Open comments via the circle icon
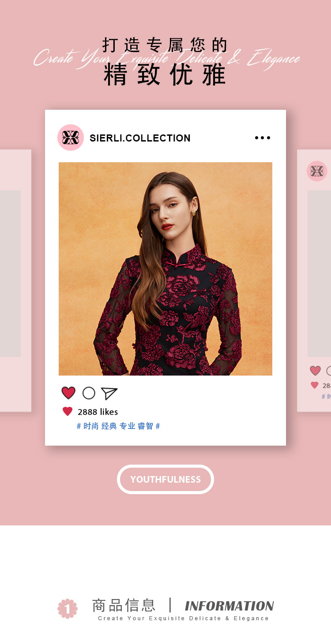This screenshot has width=331, height=644. [x=89, y=393]
